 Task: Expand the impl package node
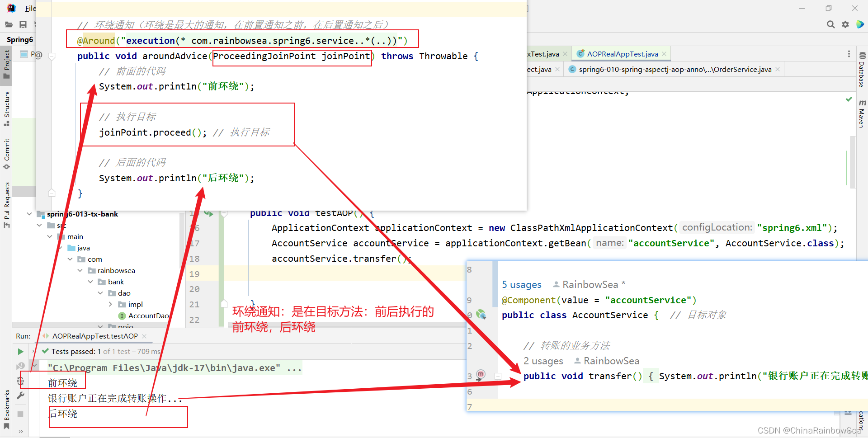click(110, 304)
